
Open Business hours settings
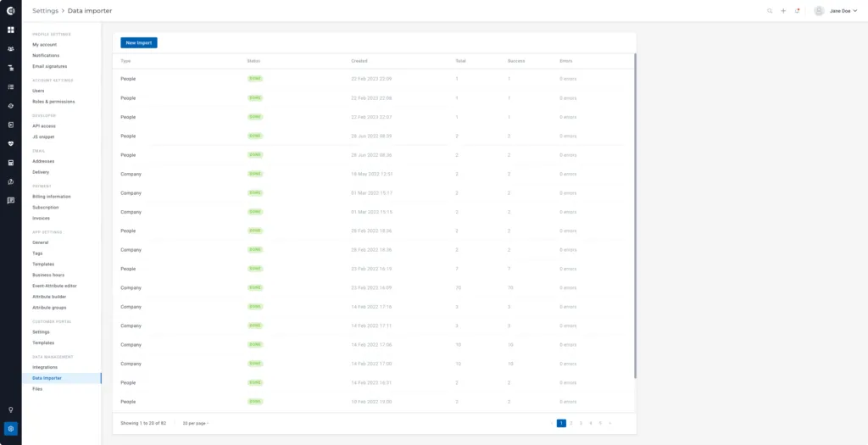(48, 275)
